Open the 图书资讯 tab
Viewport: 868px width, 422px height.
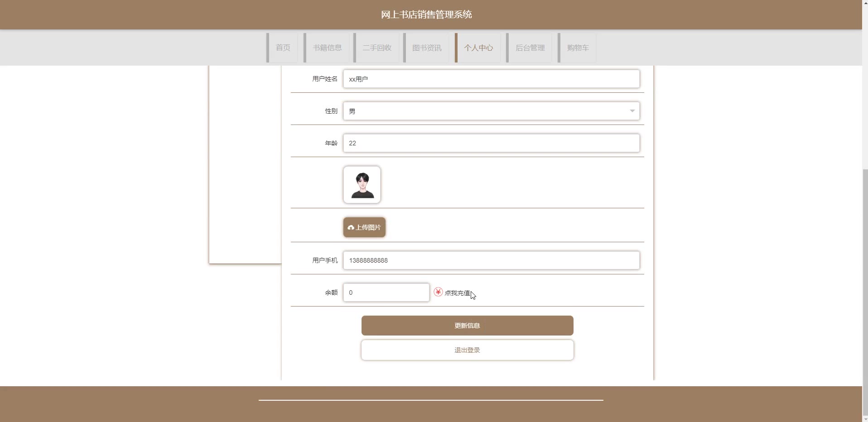[427, 48]
